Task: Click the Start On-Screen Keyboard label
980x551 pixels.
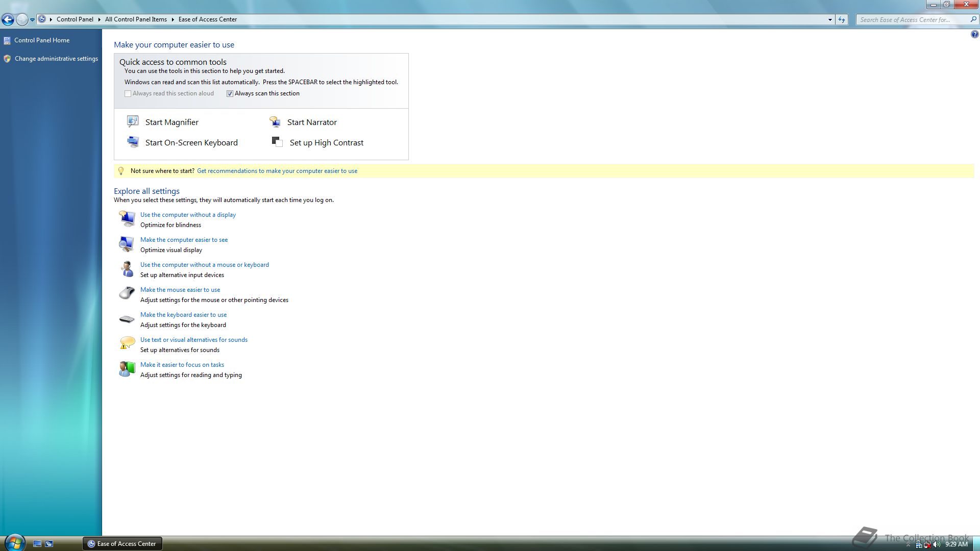Action: [x=191, y=143]
